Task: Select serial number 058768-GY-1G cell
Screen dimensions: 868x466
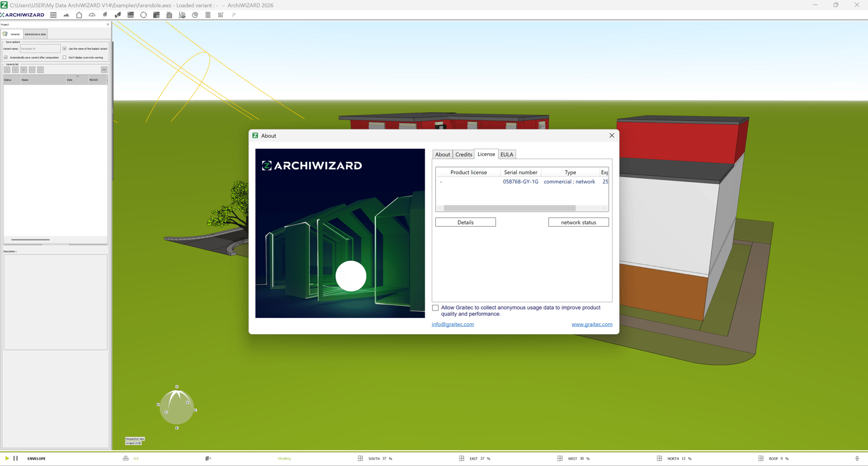Action: (521, 182)
